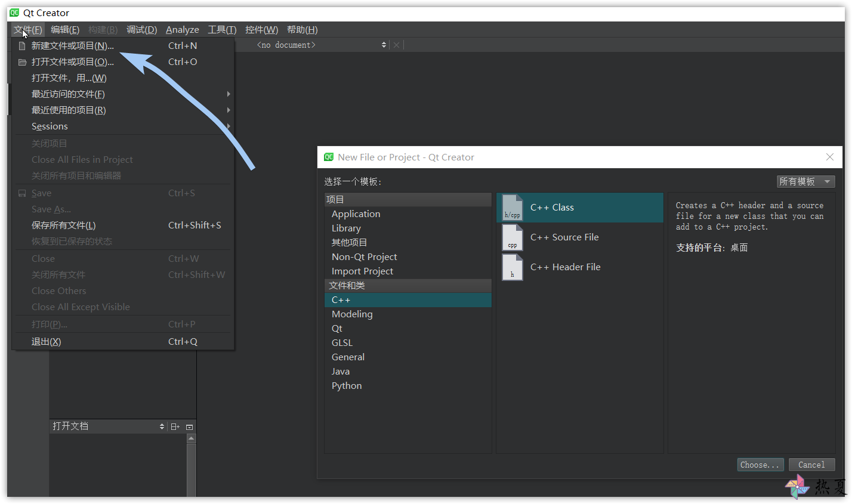This screenshot has height=504, width=852.
Task: Select 打开文件，用...(W) menu entry
Action: coord(123,78)
